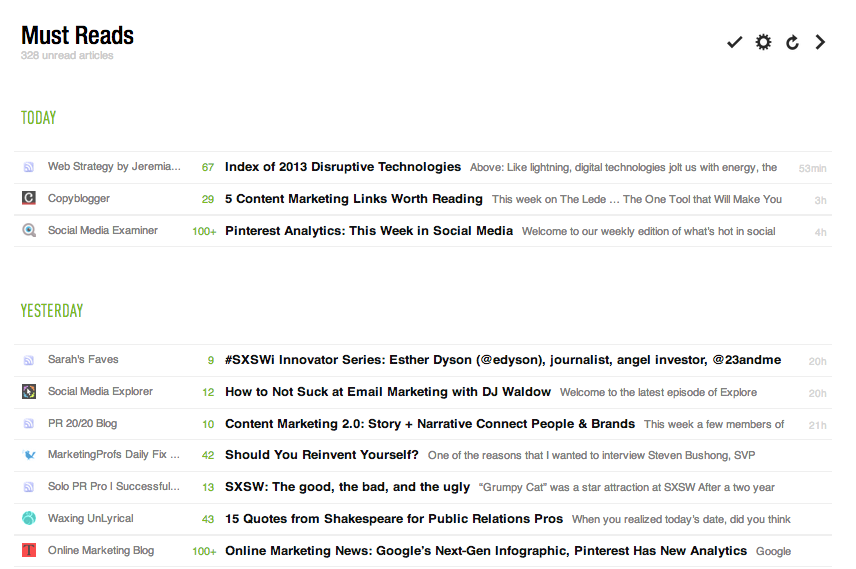The height and width of the screenshot is (569, 856).
Task: Click the Must Reads title
Action: tap(78, 35)
